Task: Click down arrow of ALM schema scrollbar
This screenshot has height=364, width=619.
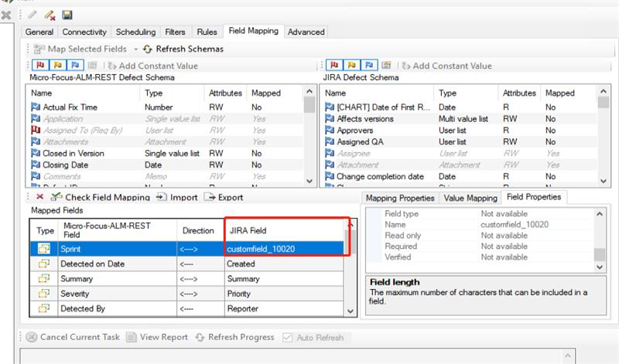Action: pyautogui.click(x=309, y=181)
